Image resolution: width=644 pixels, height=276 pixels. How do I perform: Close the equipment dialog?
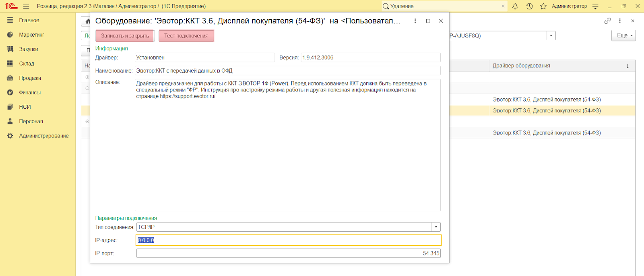click(441, 21)
